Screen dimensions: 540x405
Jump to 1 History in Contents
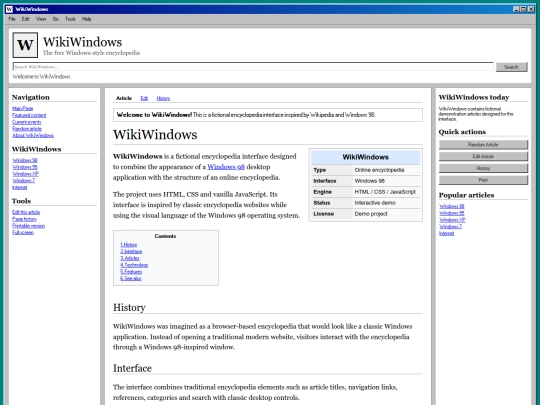(129, 245)
